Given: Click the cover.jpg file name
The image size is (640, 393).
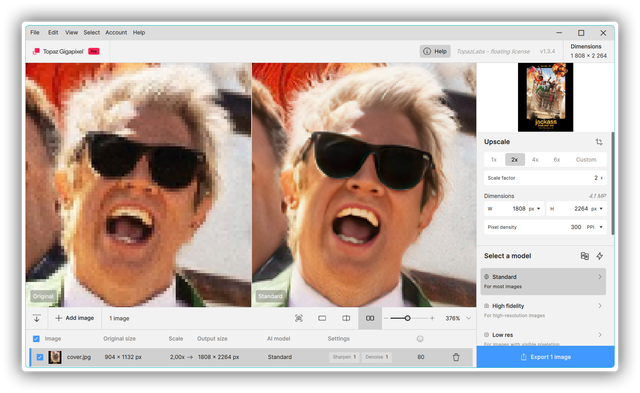Looking at the screenshot, I should [79, 357].
